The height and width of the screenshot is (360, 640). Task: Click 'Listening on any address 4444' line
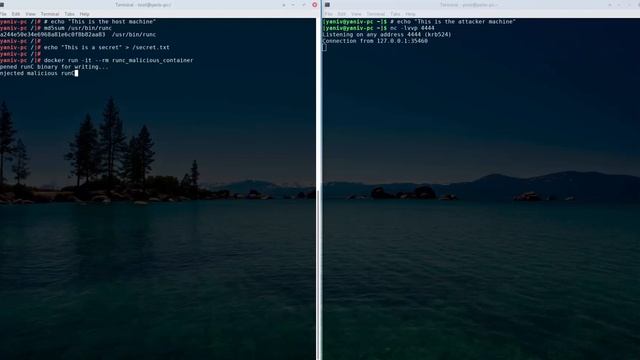(x=387, y=35)
